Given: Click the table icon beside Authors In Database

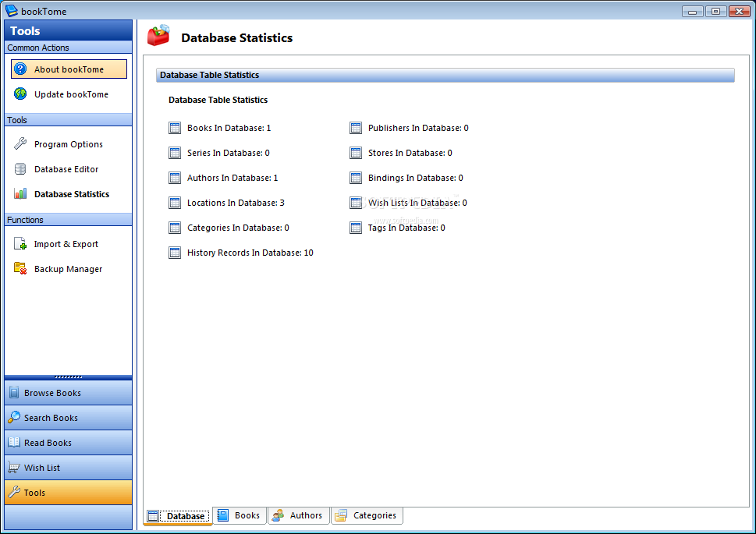Looking at the screenshot, I should [x=175, y=178].
